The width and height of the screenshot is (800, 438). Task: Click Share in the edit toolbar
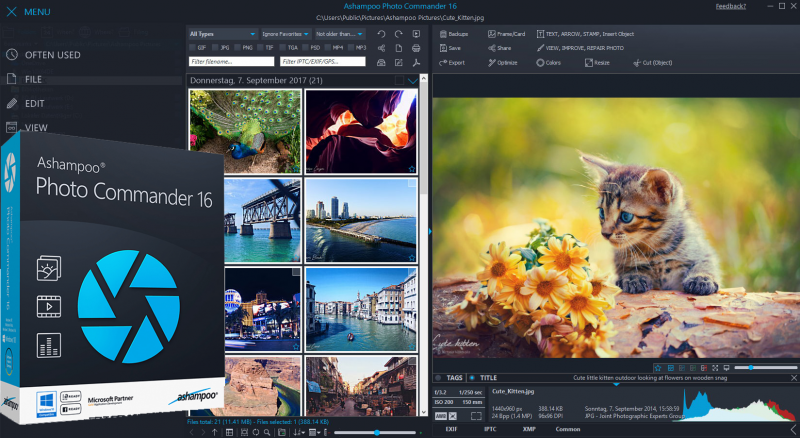coord(499,48)
